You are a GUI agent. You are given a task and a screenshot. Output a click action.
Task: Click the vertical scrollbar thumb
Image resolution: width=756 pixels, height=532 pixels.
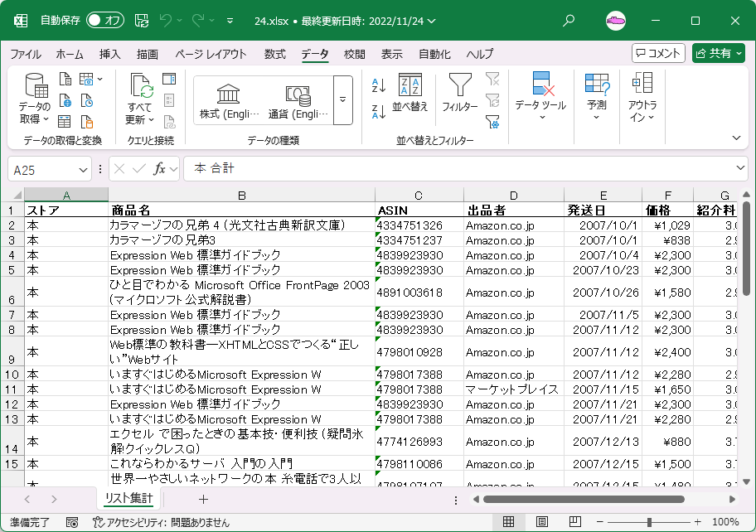[746, 247]
